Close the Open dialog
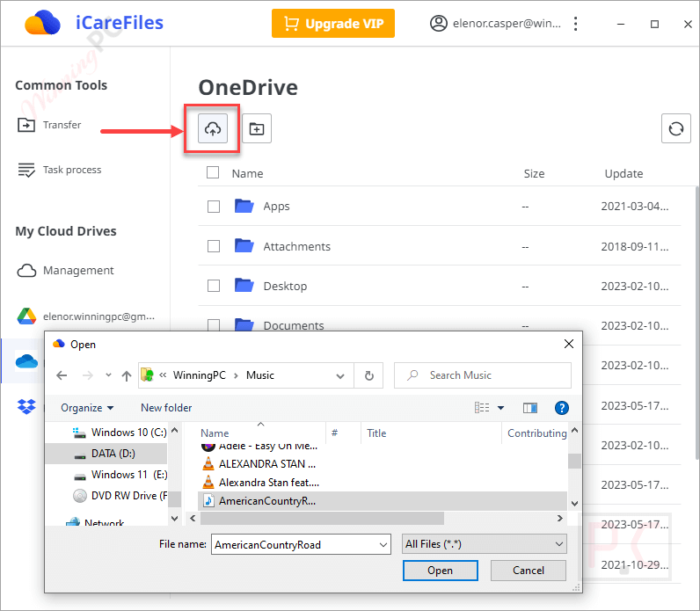The image size is (700, 611). tap(568, 344)
